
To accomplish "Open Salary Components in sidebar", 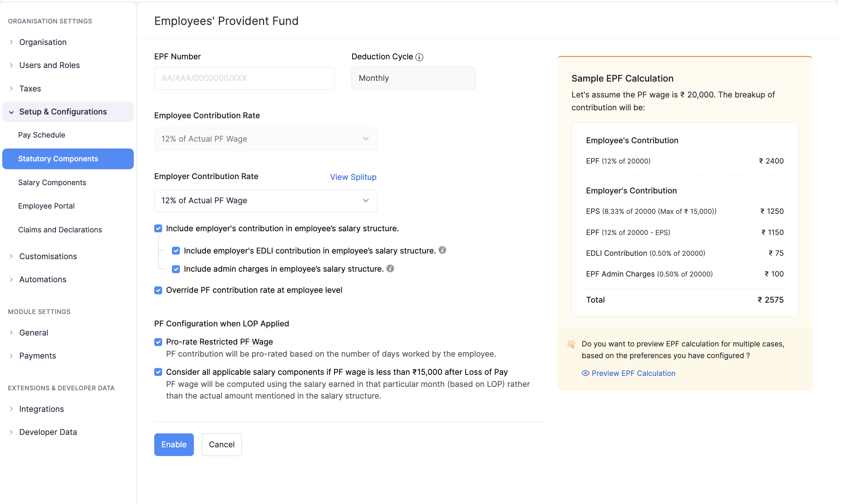I will click(52, 182).
